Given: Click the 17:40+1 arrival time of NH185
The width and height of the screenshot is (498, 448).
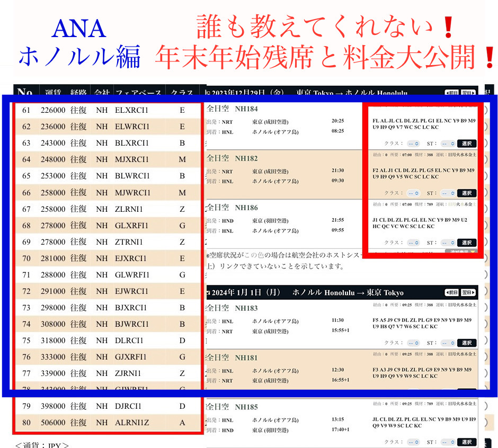Looking at the screenshot, I should click(341, 429).
